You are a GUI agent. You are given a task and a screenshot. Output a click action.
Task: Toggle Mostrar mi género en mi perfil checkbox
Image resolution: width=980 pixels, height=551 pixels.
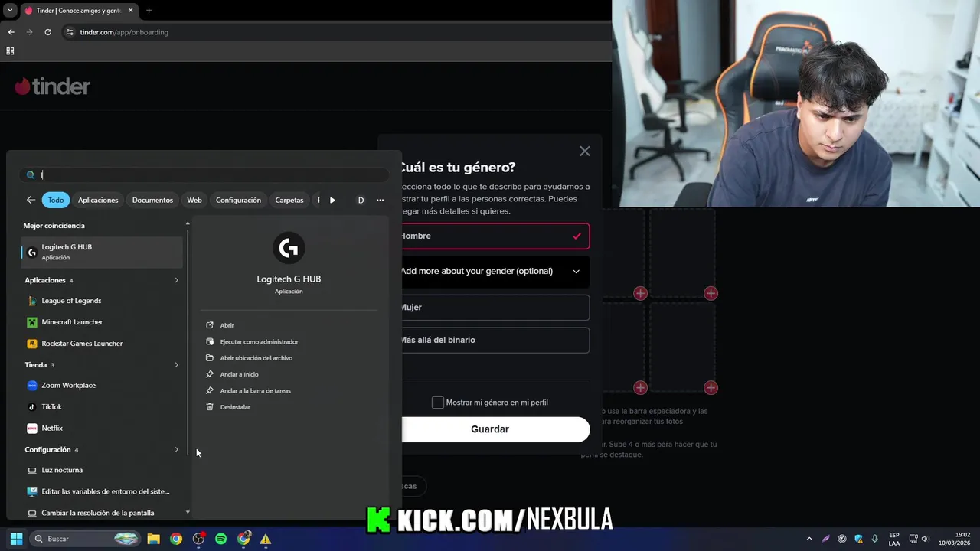point(438,403)
